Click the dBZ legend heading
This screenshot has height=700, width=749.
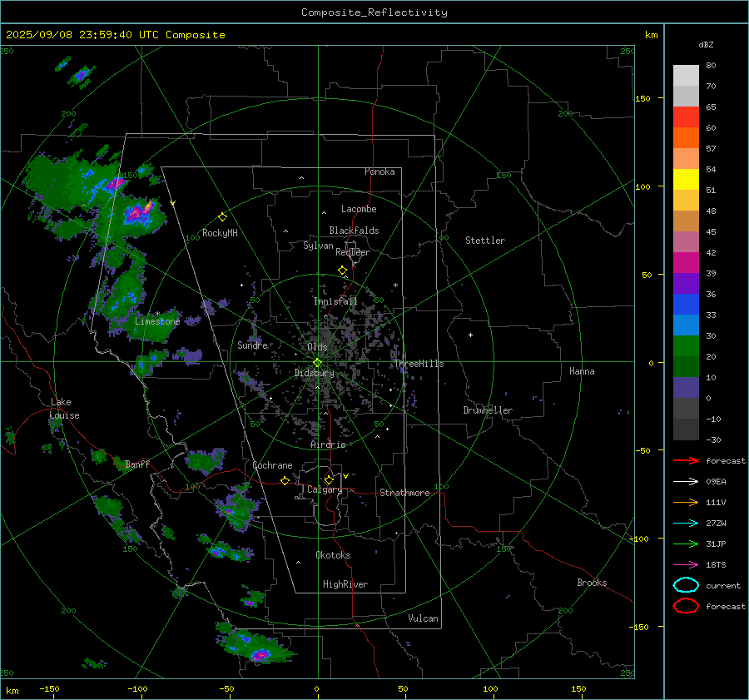[706, 45]
